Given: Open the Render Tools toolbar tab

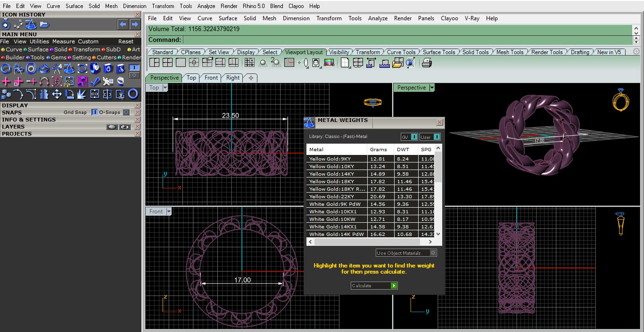Looking at the screenshot, I should click(x=547, y=52).
